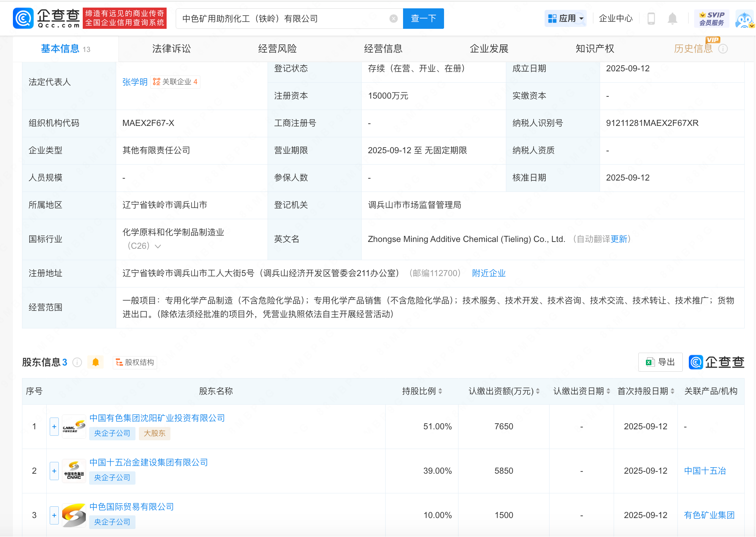
Task: Expand 中国有色集团沈阳矿业投资有限公司 shareholder row
Action: click(x=54, y=427)
